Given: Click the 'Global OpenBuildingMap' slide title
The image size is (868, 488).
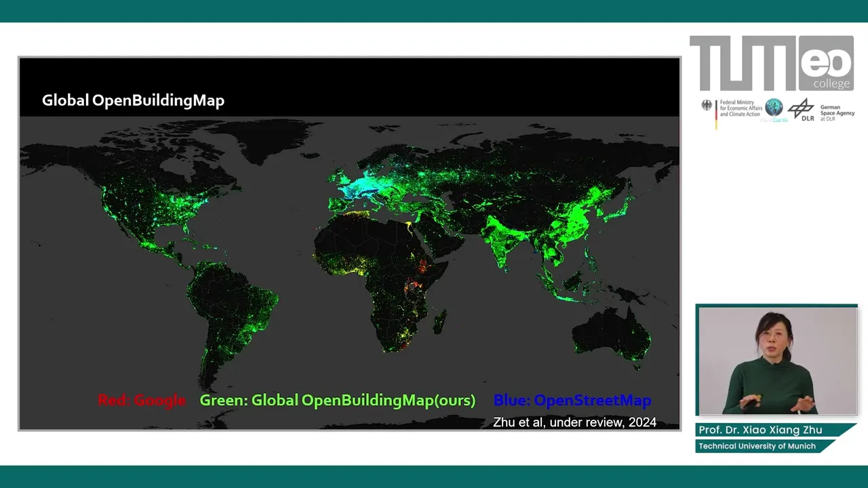Looking at the screenshot, I should pyautogui.click(x=133, y=100).
